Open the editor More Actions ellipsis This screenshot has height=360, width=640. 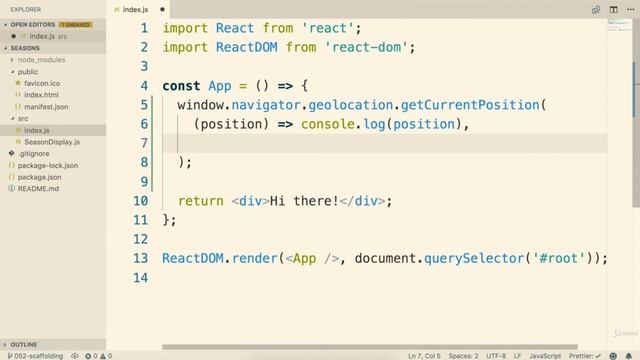(x=630, y=9)
